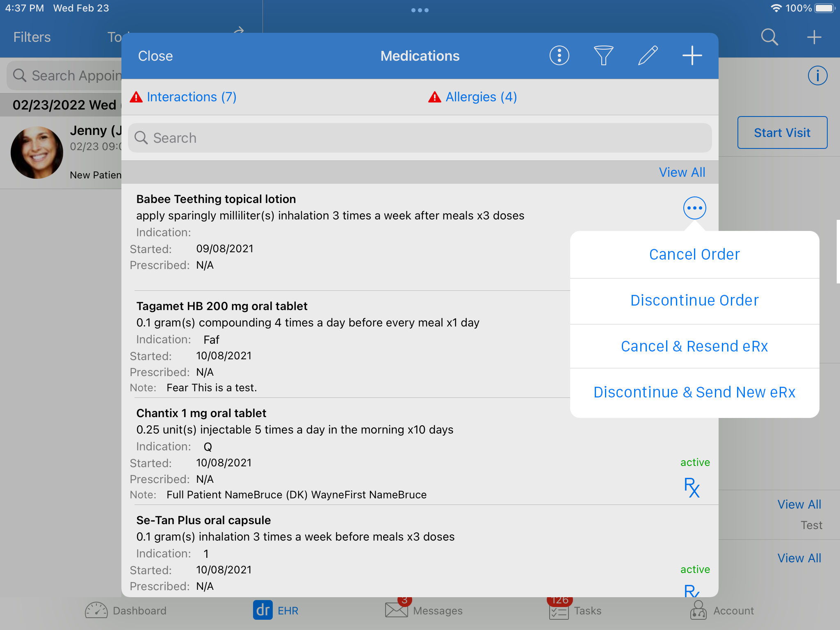Image resolution: width=840 pixels, height=630 pixels.
Task: Choose Cancel & Resend eRx option
Action: click(x=694, y=346)
